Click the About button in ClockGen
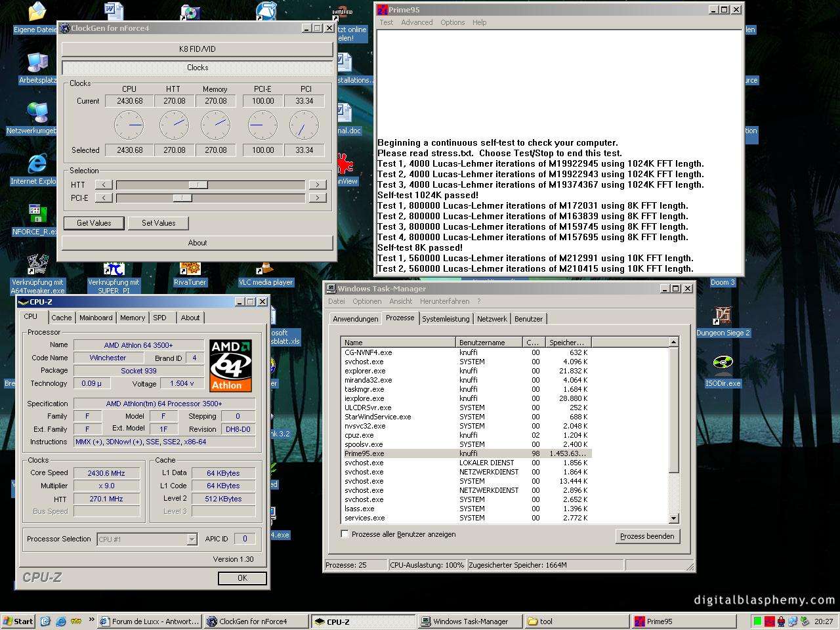The width and height of the screenshot is (840, 630). pos(198,243)
